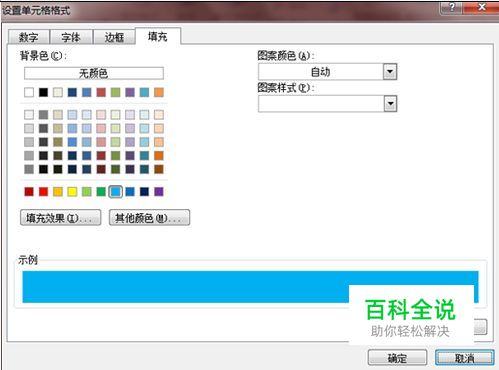Open 填充效果 dialog button
Image resolution: width=499 pixels, height=370 pixels.
60,218
